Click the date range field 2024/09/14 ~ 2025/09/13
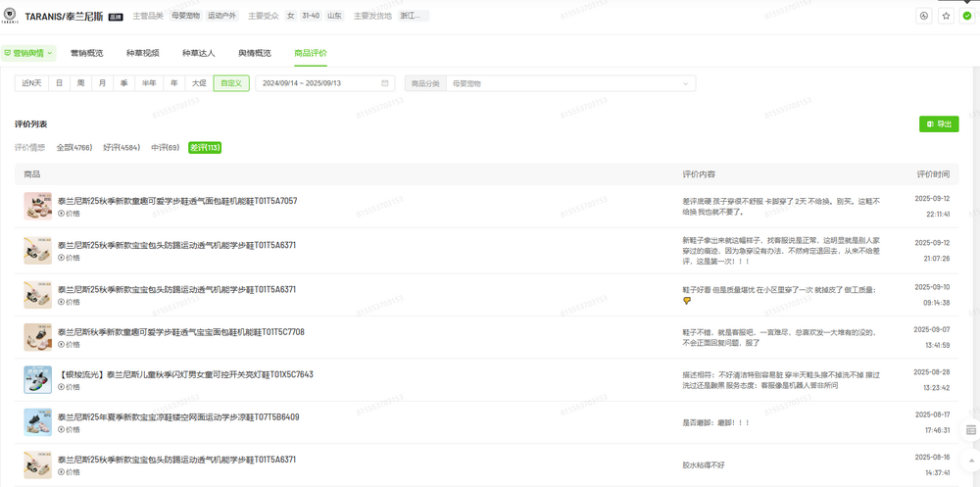 coord(325,83)
